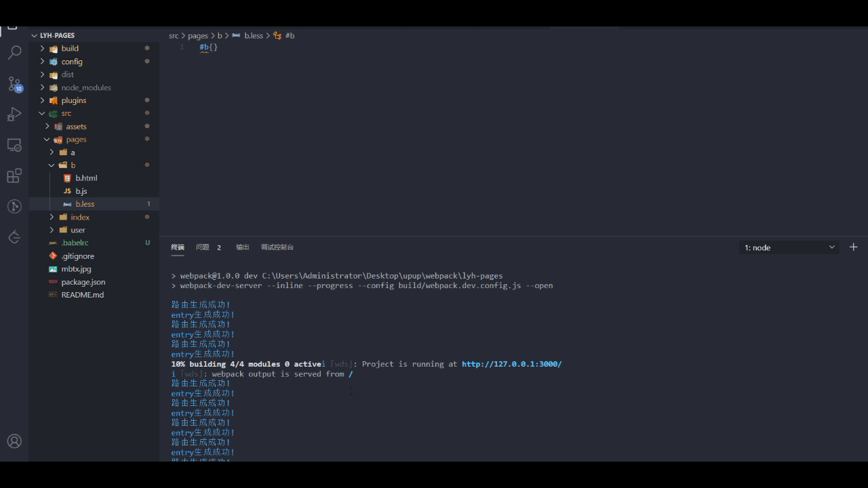
Task: Click the left-arrow icon below the git circle icon
Action: coord(14,237)
